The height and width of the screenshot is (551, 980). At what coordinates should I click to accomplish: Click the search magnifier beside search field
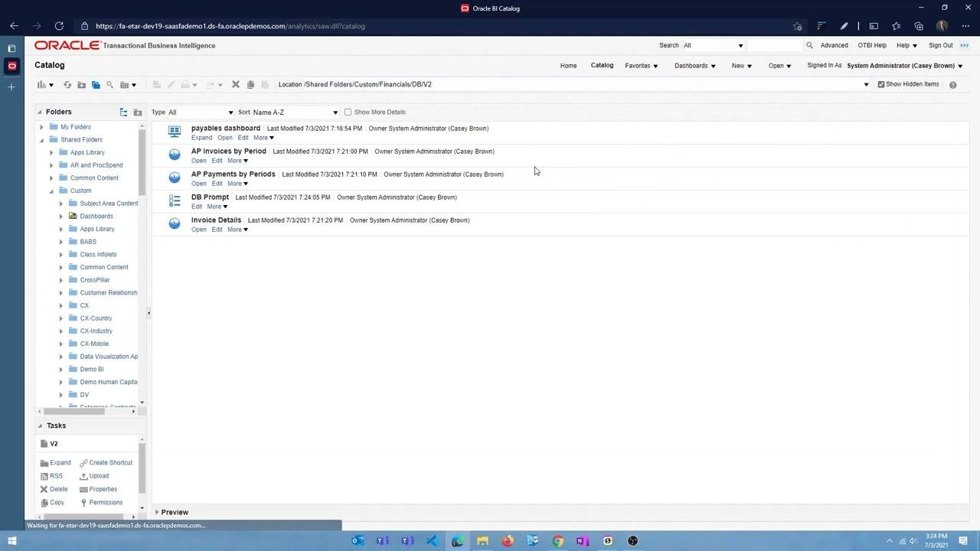point(809,45)
